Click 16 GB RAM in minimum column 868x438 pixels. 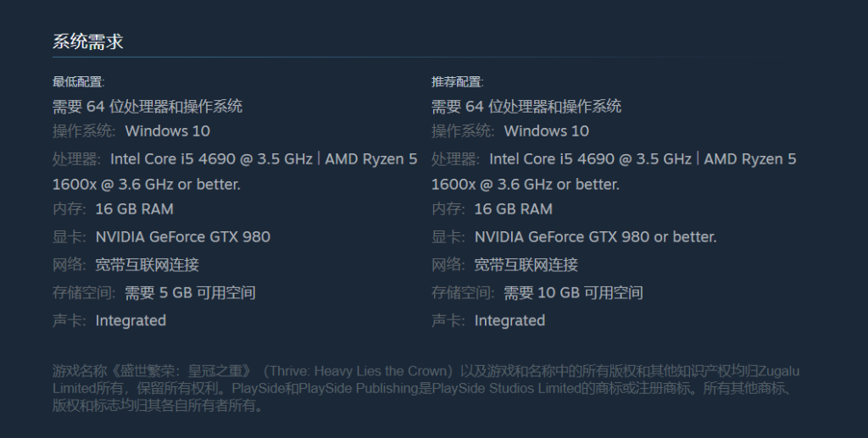coord(135,209)
